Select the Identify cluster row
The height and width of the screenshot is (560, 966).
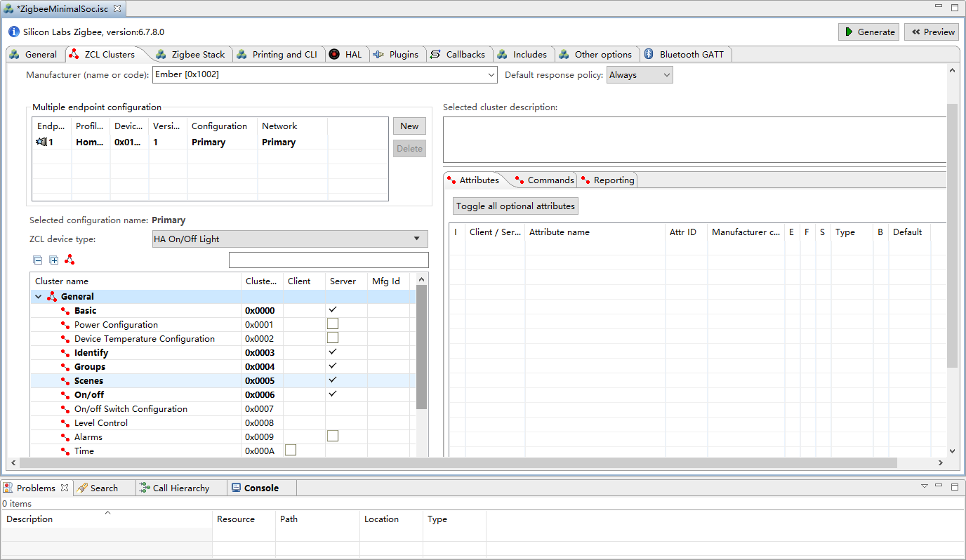click(x=223, y=353)
